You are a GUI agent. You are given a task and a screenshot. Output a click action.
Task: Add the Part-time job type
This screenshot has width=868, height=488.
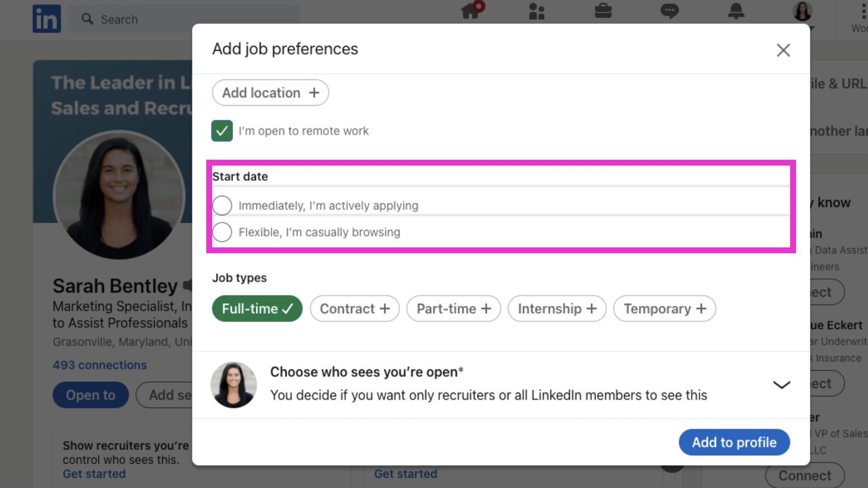[453, 309]
